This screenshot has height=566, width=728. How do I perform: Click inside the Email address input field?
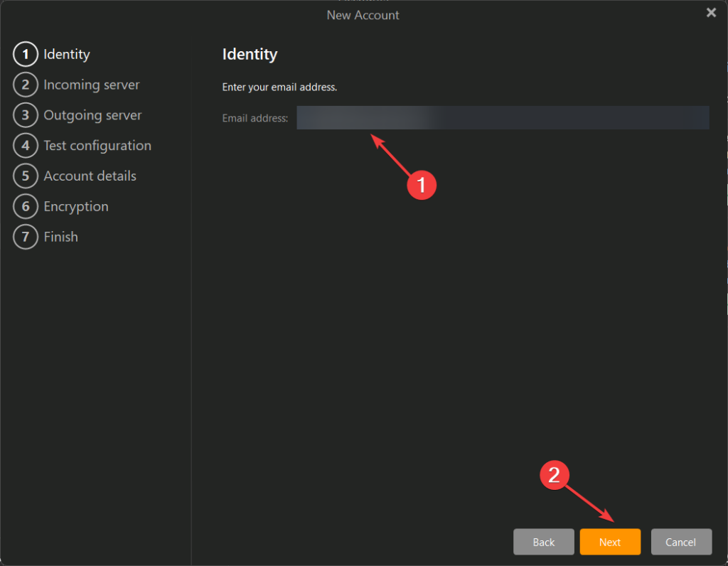[502, 118]
